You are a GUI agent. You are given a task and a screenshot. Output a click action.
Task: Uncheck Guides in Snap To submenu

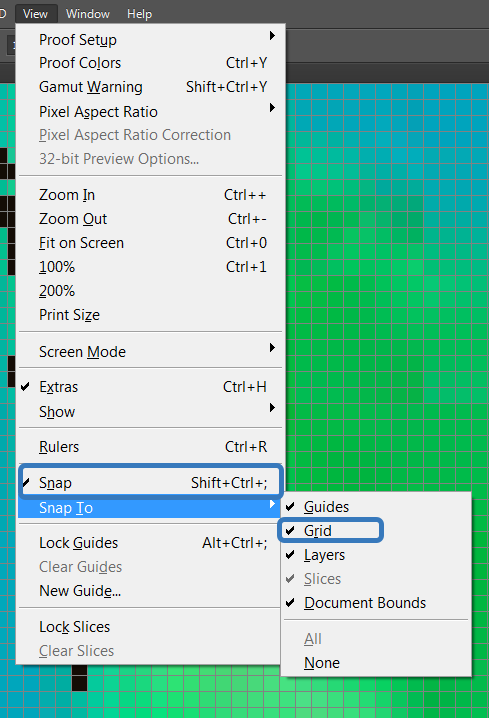click(x=376, y=507)
